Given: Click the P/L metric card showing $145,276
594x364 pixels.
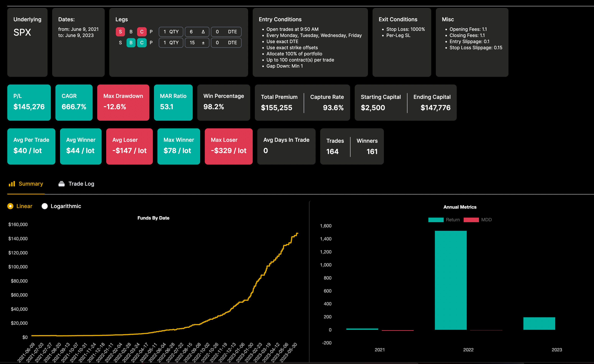Looking at the screenshot, I should [29, 102].
